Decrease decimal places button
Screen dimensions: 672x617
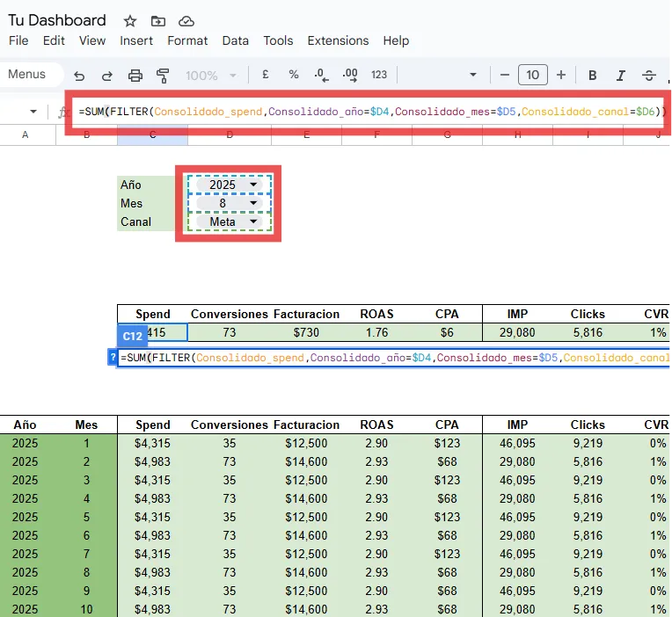pyautogui.click(x=321, y=76)
